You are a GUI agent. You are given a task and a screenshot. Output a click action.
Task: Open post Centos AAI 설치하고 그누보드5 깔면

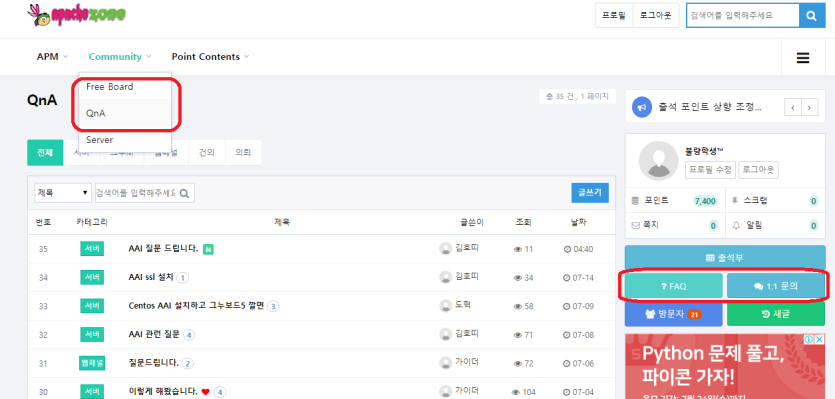click(197, 306)
